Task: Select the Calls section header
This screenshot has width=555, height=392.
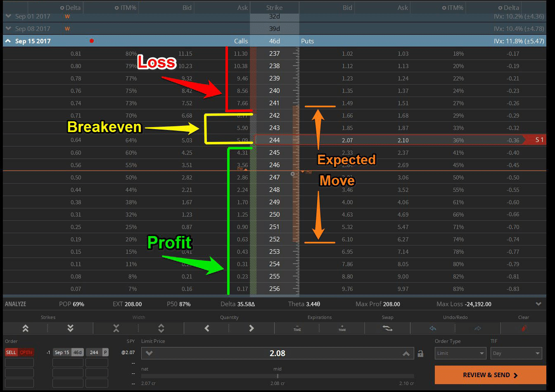Action: 241,41
